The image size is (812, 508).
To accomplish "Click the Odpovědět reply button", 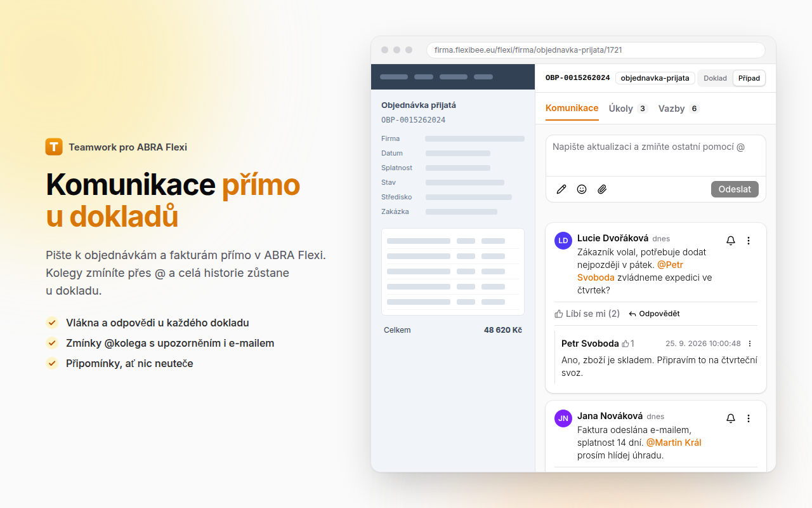I will click(x=655, y=314).
